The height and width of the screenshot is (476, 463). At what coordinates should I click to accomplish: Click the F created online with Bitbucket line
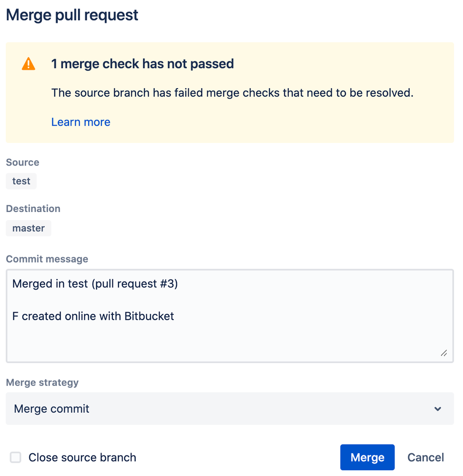pyautogui.click(x=93, y=316)
